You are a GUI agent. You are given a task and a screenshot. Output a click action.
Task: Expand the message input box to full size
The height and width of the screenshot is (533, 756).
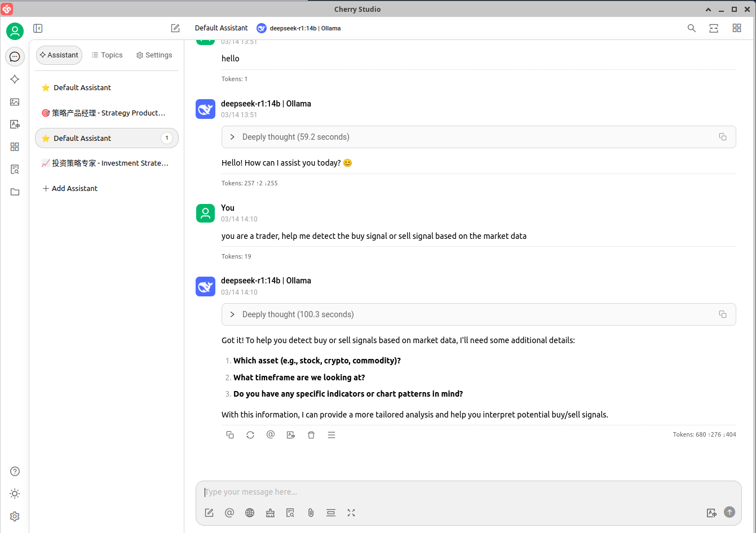tap(351, 513)
